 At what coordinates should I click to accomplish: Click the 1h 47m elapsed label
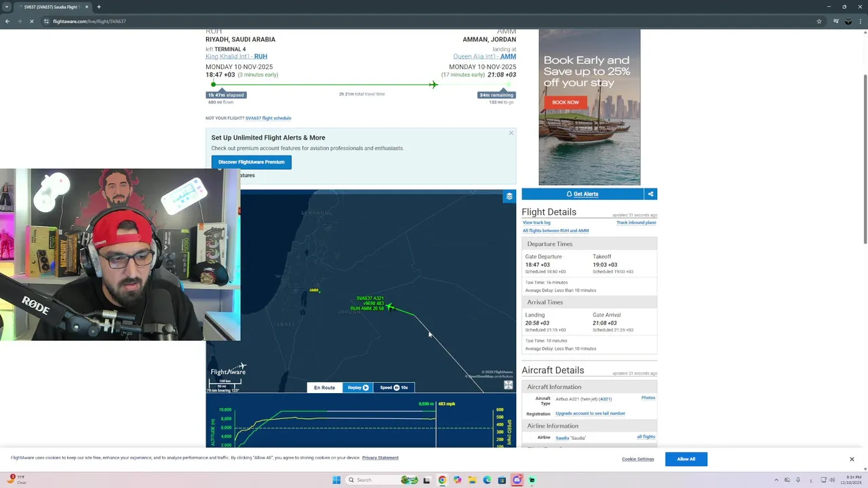pos(226,95)
